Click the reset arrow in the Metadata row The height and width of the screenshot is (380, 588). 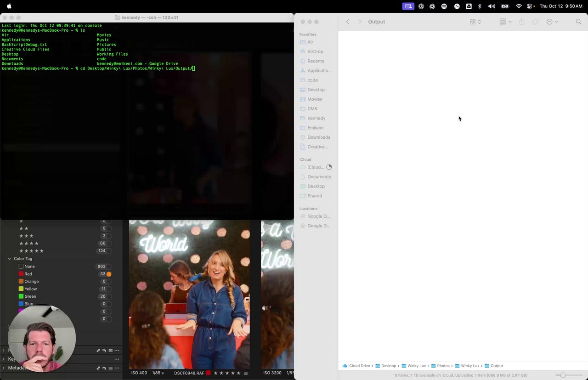click(x=104, y=368)
